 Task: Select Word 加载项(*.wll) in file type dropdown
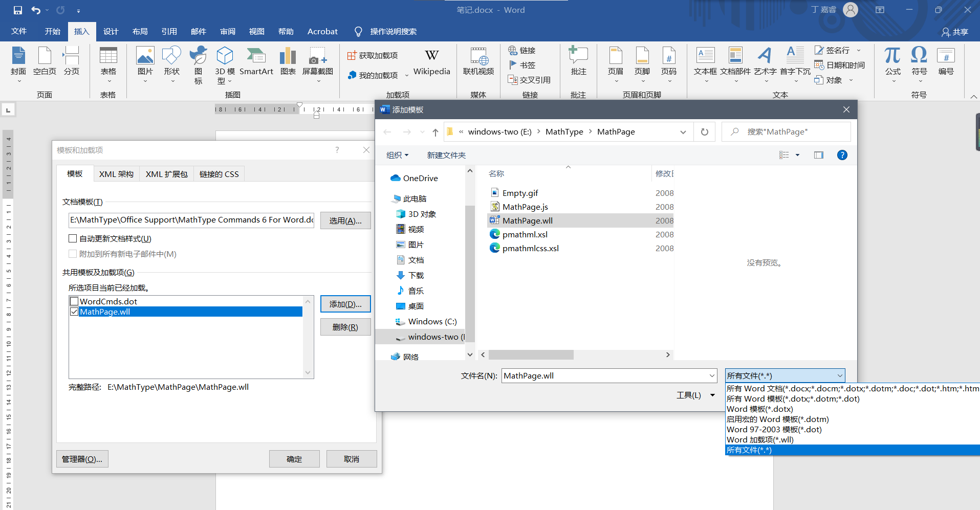(759, 439)
